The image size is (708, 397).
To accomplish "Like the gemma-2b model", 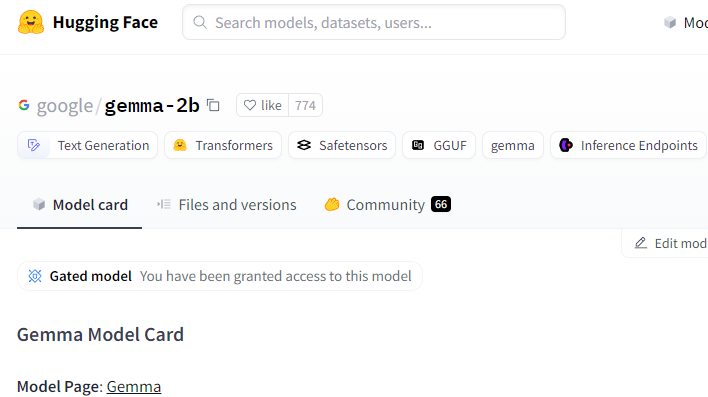I will [x=262, y=105].
